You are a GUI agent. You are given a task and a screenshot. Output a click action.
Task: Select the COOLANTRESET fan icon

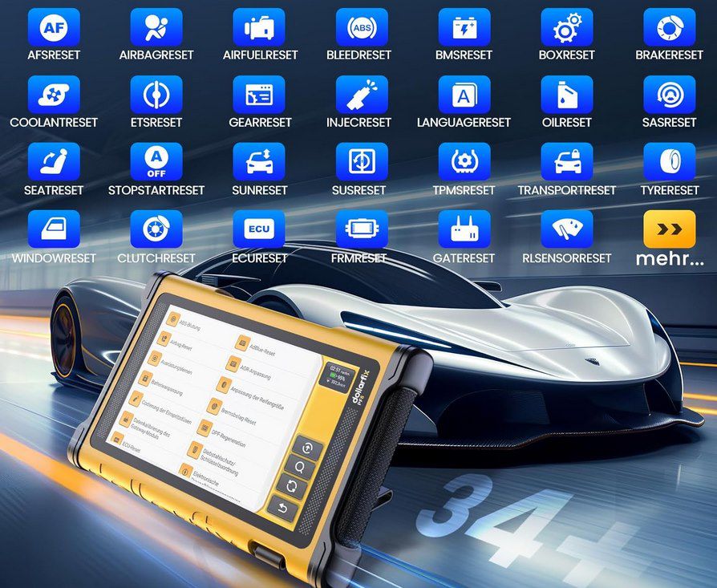click(x=54, y=95)
